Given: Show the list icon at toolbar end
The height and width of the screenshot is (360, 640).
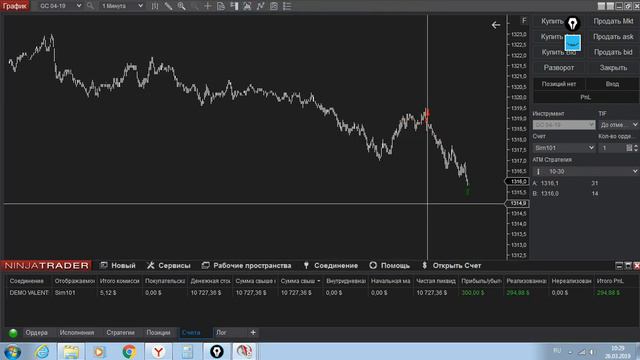Looking at the screenshot, I should 287,6.
